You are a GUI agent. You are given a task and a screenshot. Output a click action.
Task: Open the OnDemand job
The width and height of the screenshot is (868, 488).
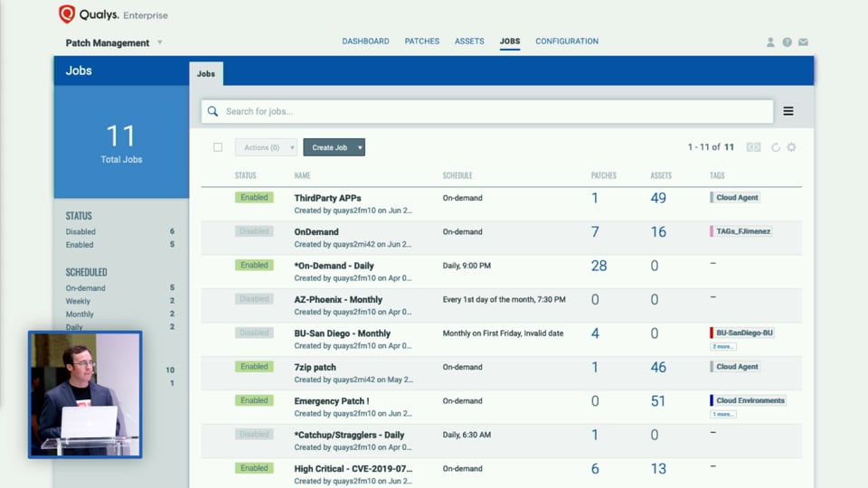click(x=316, y=231)
